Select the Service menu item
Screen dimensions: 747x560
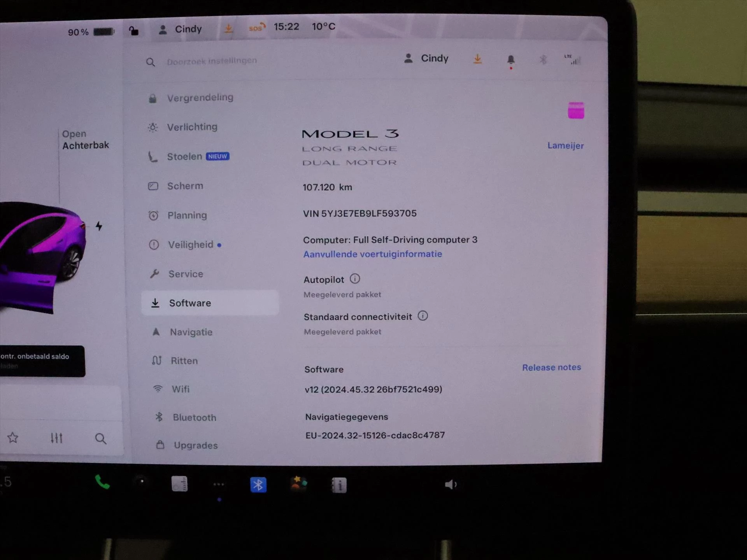pos(185,273)
